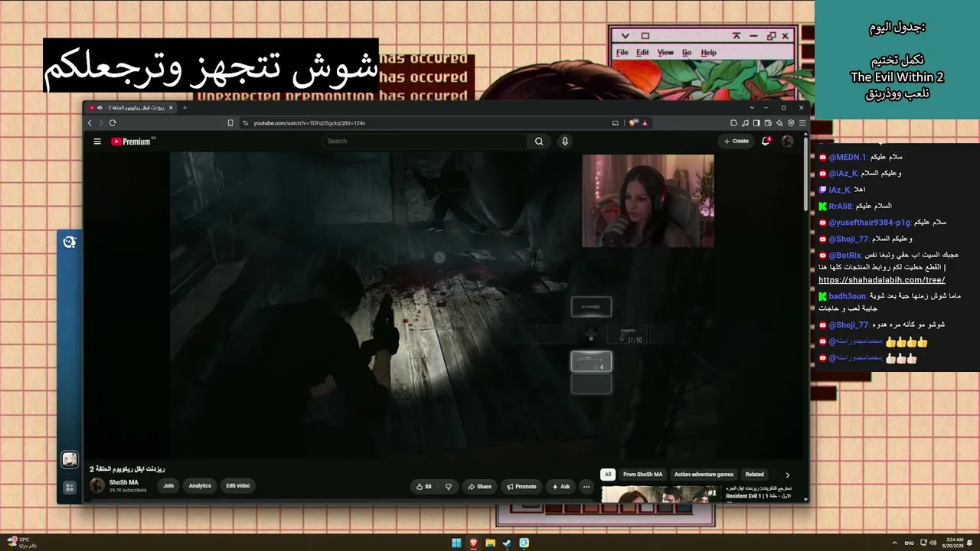The image size is (980, 551).
Task: Click the 39.7K subscribers count
Action: click(128, 491)
